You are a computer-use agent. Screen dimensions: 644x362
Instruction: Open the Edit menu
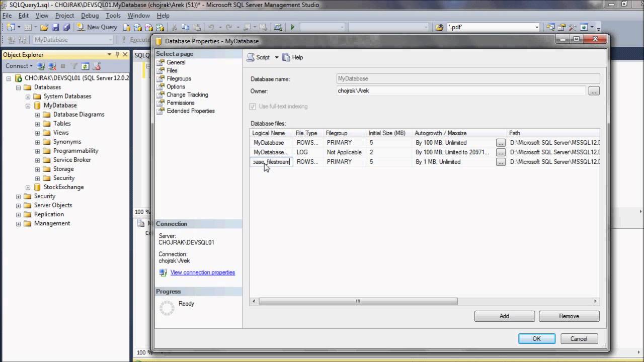click(x=24, y=16)
